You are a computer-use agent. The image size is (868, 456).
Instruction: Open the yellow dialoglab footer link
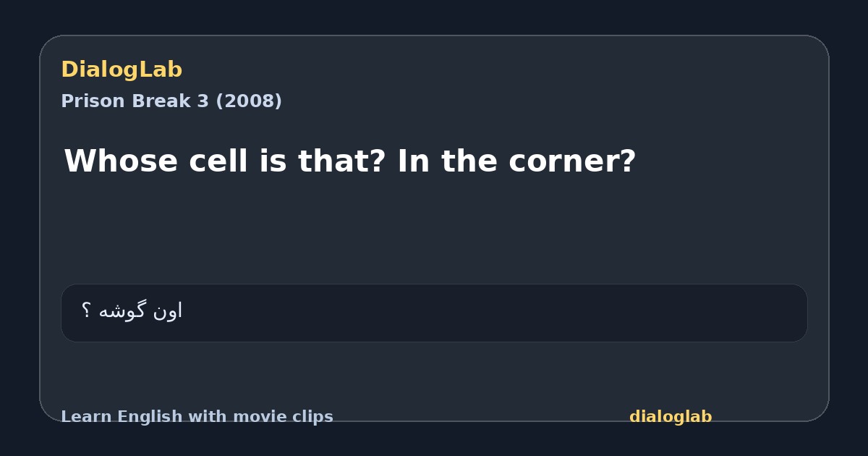tap(671, 417)
